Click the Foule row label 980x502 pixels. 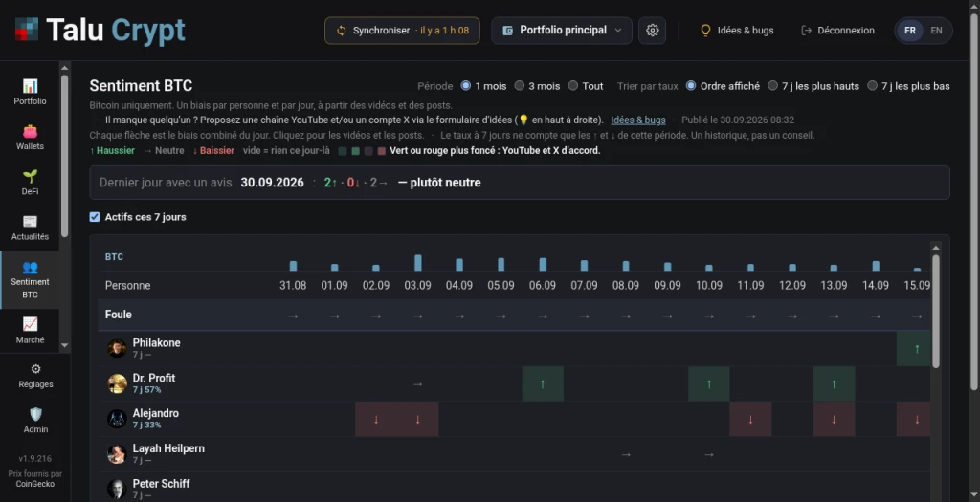pos(118,315)
